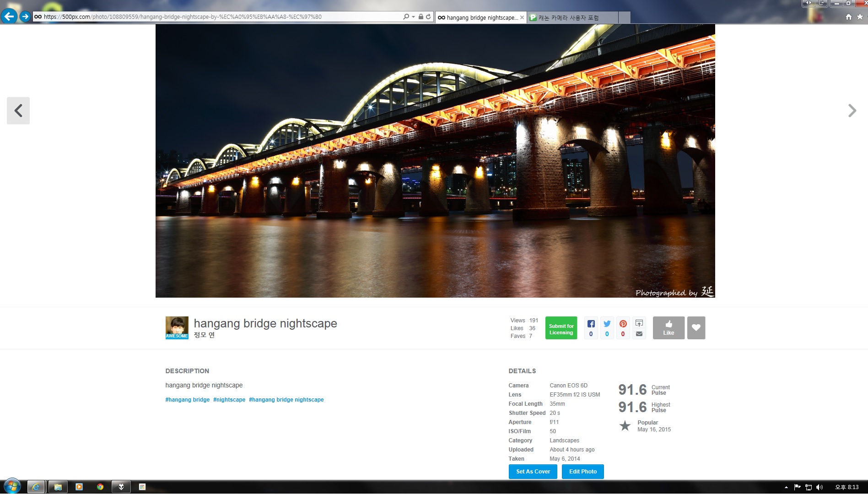The height and width of the screenshot is (495, 868).
Task: Share photo on Facebook
Action: [591, 324]
